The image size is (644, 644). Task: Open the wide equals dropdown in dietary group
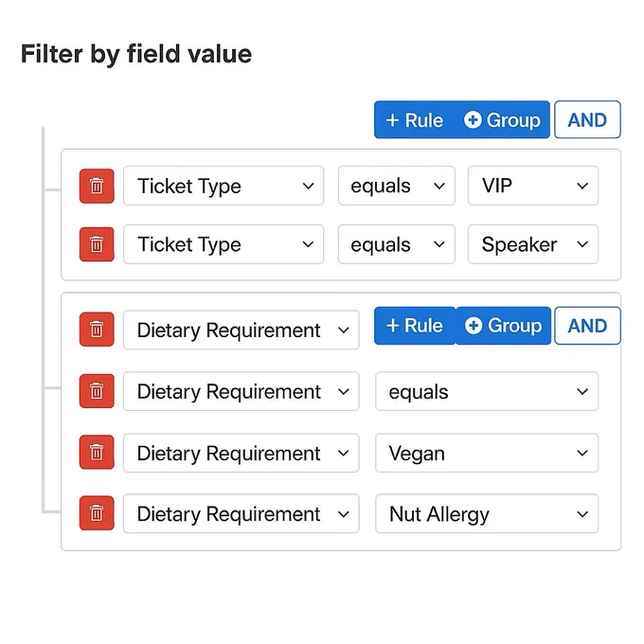pyautogui.click(x=487, y=391)
